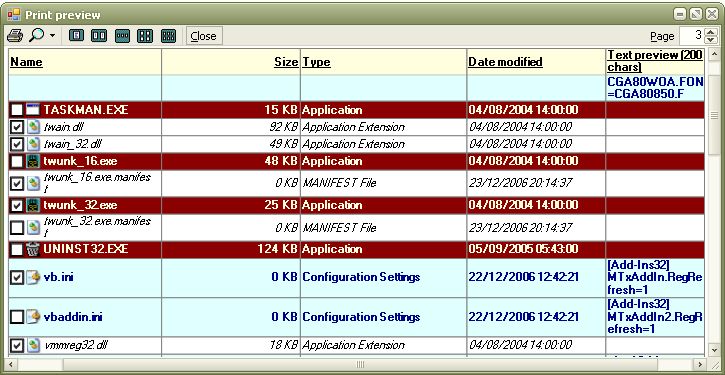The image size is (725, 375).
Task: Uncheck the twunk_32.exe checkbox
Action: tap(17, 205)
